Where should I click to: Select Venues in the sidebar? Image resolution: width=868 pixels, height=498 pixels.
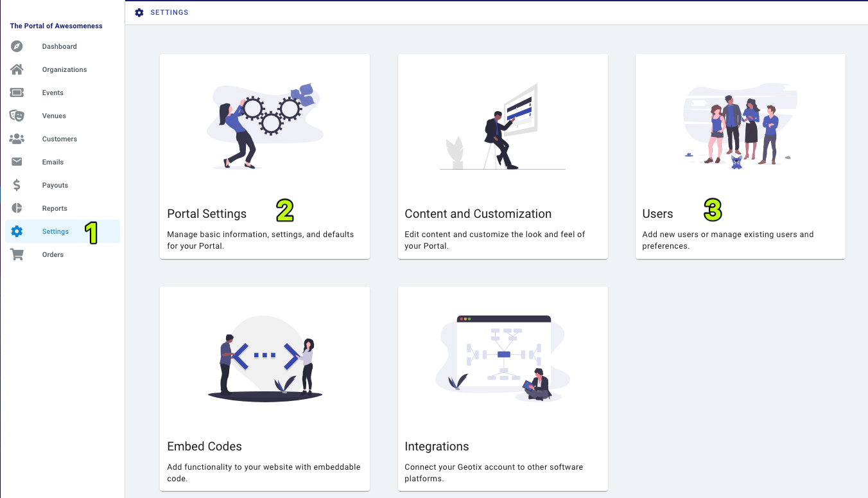point(62,116)
